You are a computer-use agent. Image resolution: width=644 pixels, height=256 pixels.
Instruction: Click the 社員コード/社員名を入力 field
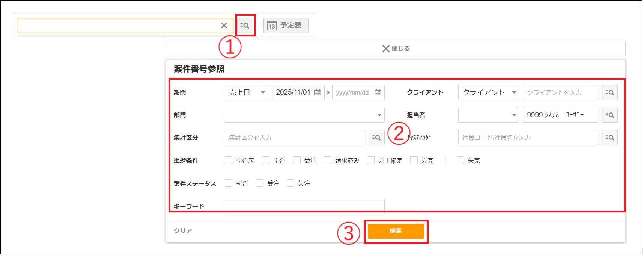[528, 138]
